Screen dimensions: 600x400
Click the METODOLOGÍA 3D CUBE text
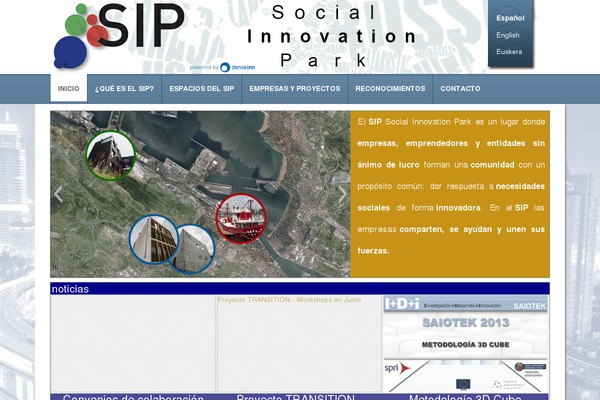pos(465,344)
